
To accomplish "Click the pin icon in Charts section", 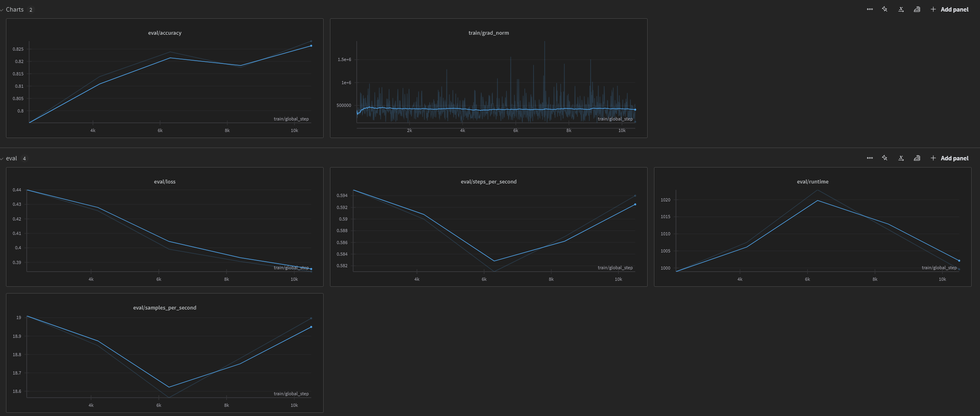I will pos(885,9).
